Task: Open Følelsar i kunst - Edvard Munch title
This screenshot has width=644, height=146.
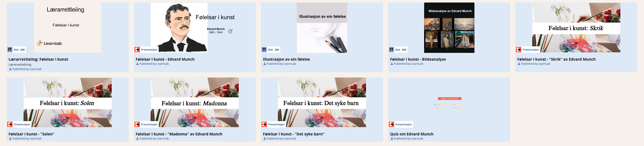Action: coord(165,59)
